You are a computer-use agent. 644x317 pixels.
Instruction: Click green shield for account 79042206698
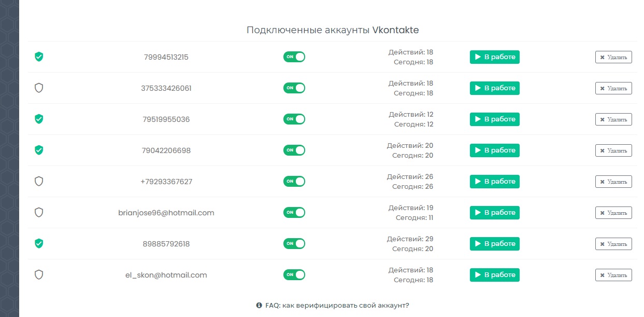pyautogui.click(x=38, y=150)
